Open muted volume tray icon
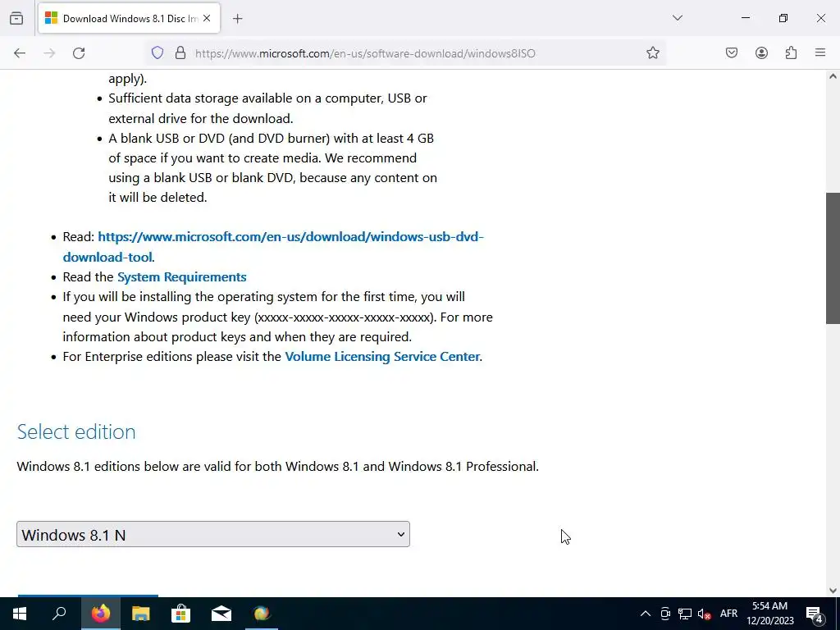Screen dimensions: 840x630 (x=705, y=614)
